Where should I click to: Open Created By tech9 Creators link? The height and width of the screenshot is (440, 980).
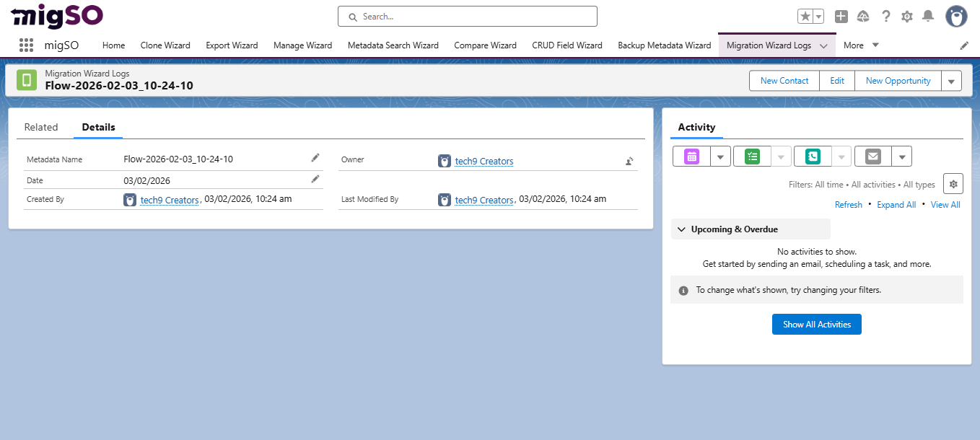tap(170, 200)
